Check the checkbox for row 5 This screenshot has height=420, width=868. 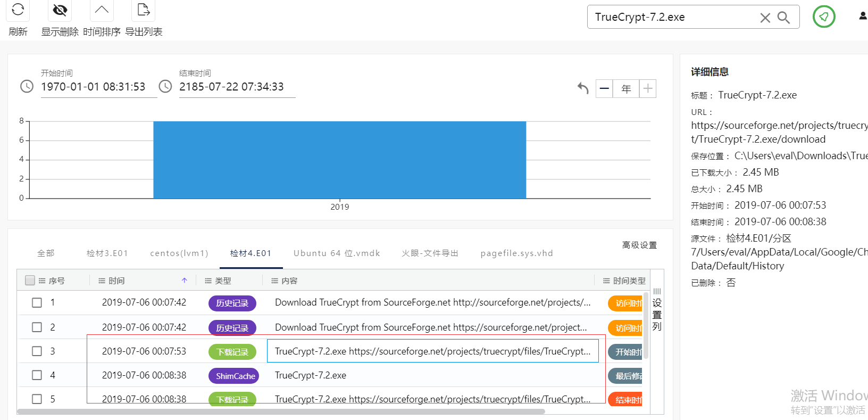37,399
